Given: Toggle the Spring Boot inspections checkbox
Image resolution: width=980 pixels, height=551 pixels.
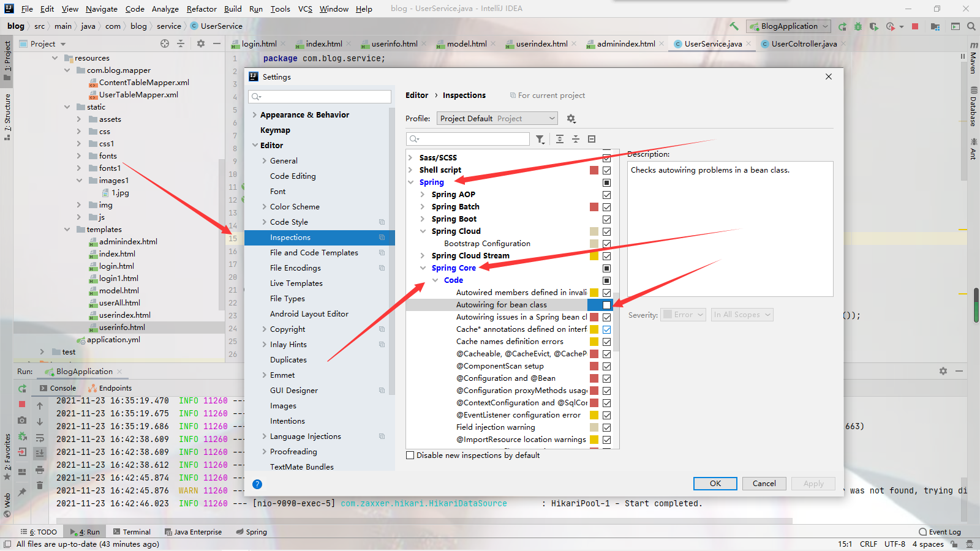Looking at the screenshot, I should tap(607, 219).
